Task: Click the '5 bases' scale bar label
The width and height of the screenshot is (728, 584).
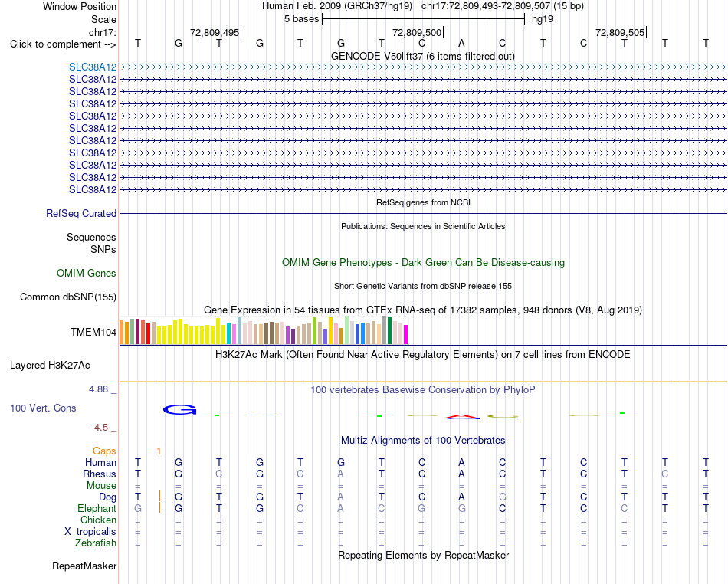Action: [x=302, y=19]
